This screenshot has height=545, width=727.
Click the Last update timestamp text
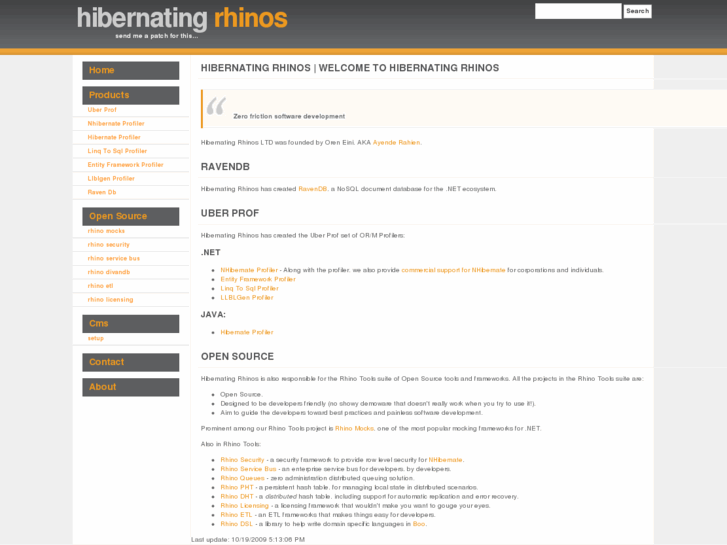(248, 539)
